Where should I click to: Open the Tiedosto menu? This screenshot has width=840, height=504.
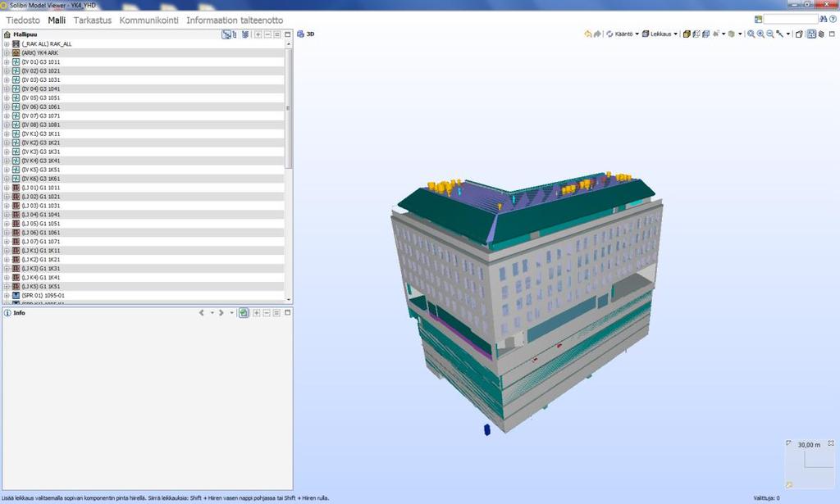tap(23, 20)
